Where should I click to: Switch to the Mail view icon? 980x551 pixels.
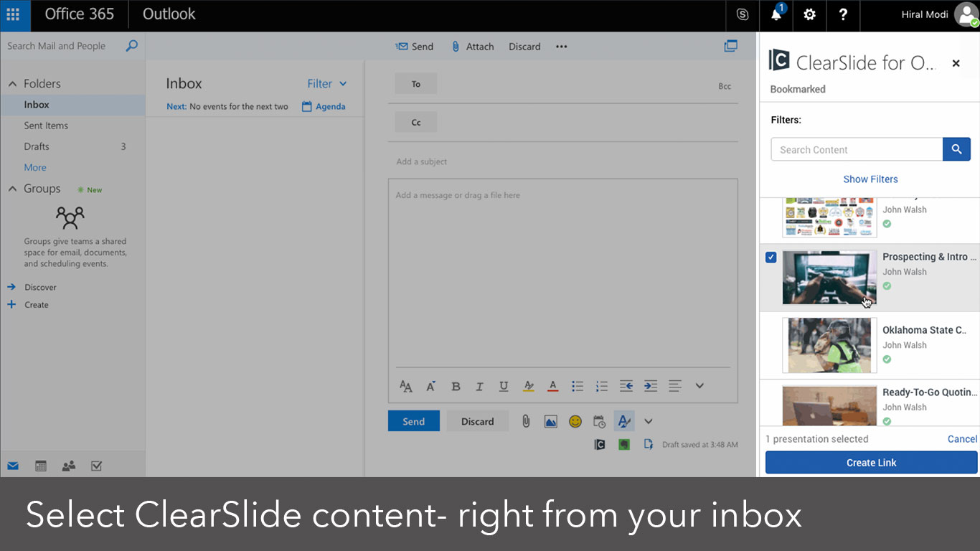[x=13, y=466]
